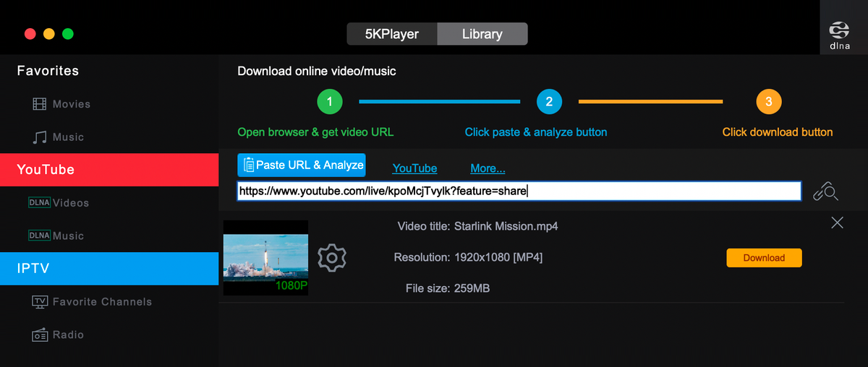The image size is (868, 367).
Task: Switch to the Library tab
Action: (x=482, y=34)
